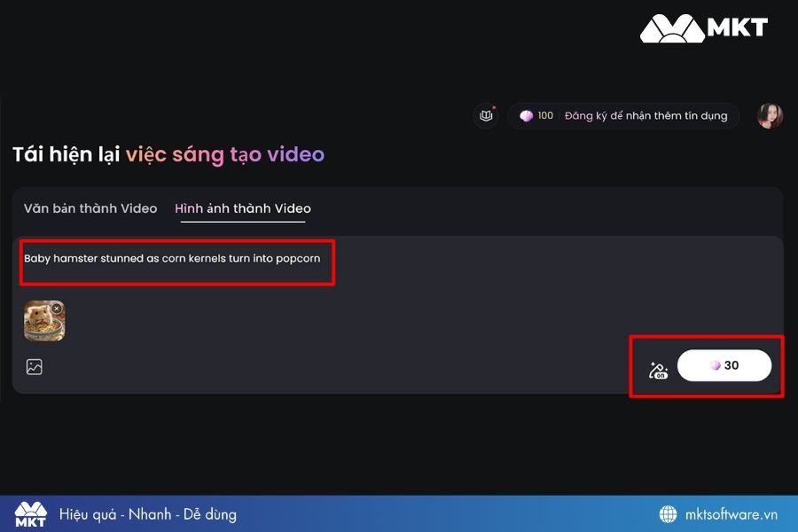This screenshot has width=798, height=532.
Task: Click the globe icon beside mktsoftware.vn
Action: coord(669,514)
